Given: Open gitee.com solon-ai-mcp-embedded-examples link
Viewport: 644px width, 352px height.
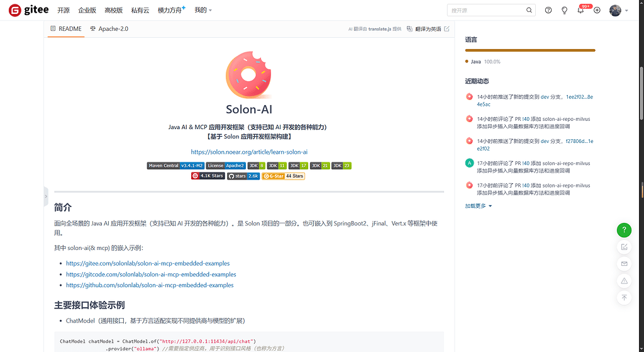Looking at the screenshot, I should point(148,263).
